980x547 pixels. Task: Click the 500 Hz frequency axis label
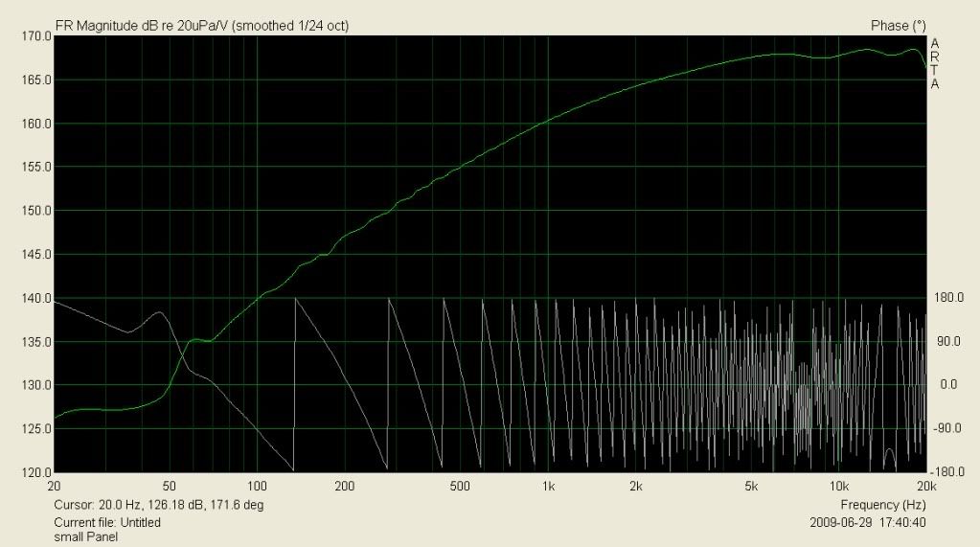click(460, 487)
